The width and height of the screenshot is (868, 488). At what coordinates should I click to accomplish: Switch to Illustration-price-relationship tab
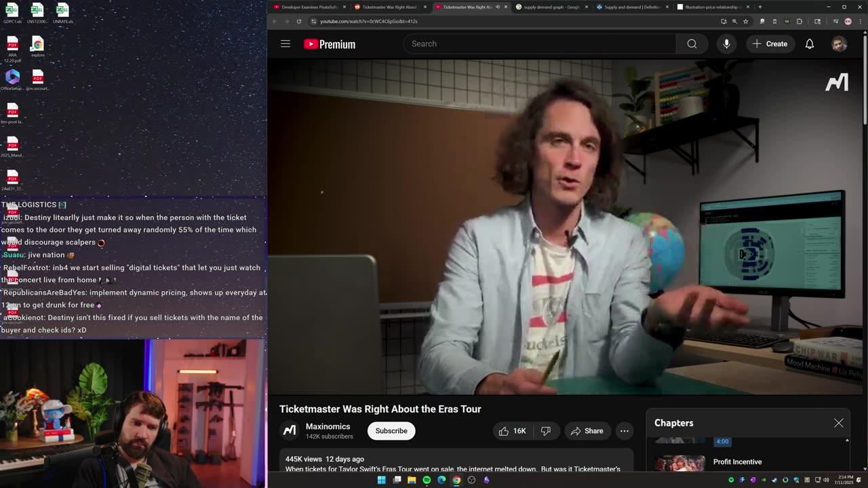(x=712, y=7)
